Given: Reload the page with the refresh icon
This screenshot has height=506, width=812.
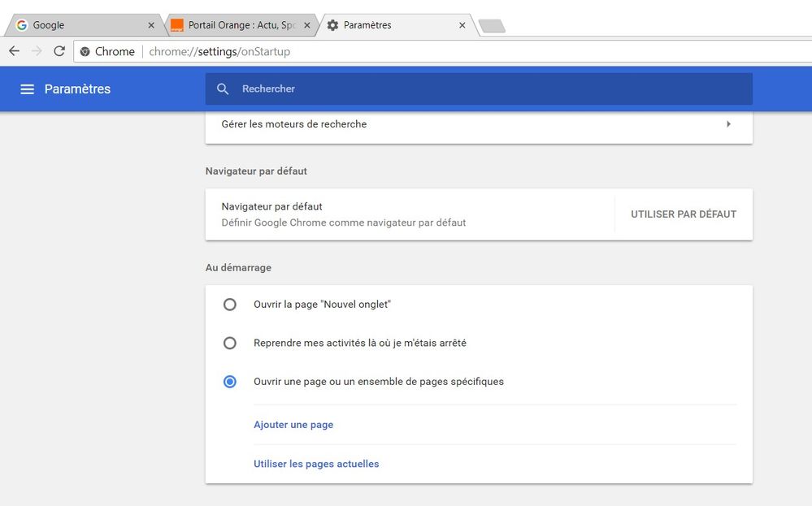Looking at the screenshot, I should [59, 51].
